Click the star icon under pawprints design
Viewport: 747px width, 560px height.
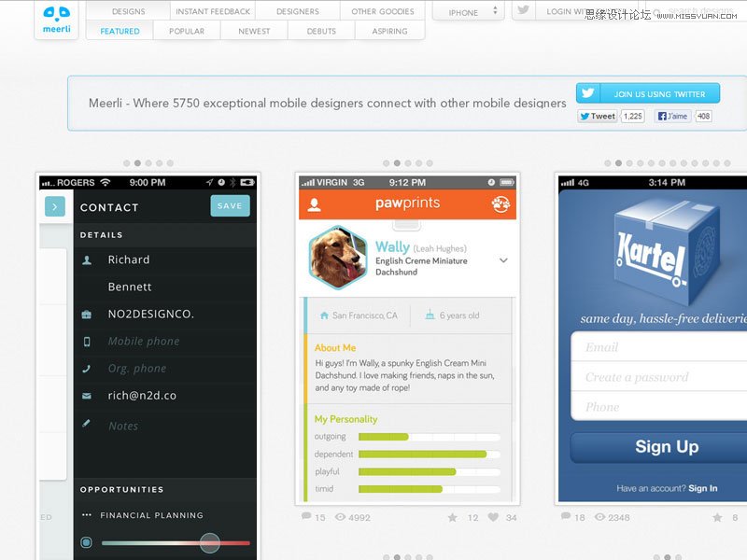coord(452,517)
